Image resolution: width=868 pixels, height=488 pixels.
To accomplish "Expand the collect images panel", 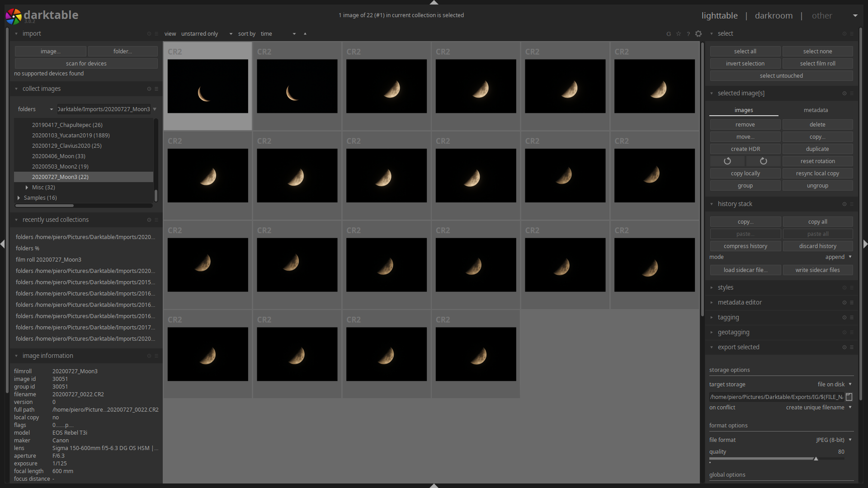I will [x=16, y=88].
